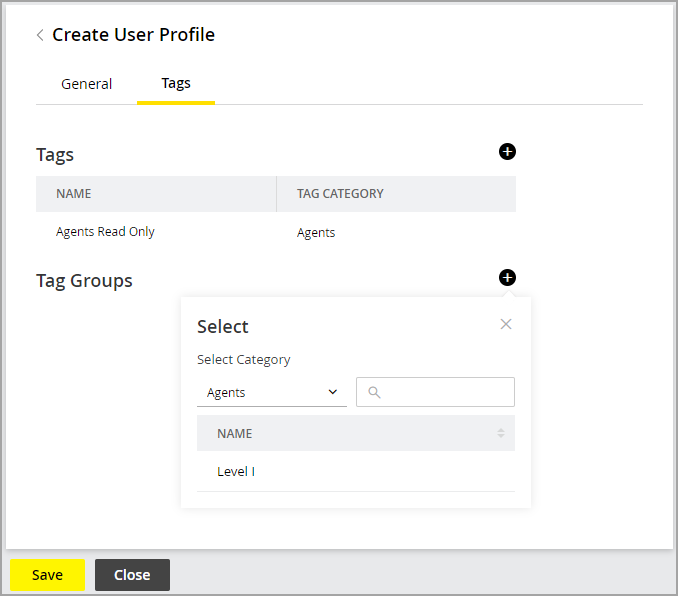678x596 pixels.
Task: Go back using the arrow beside Create User Profile
Action: tap(40, 35)
